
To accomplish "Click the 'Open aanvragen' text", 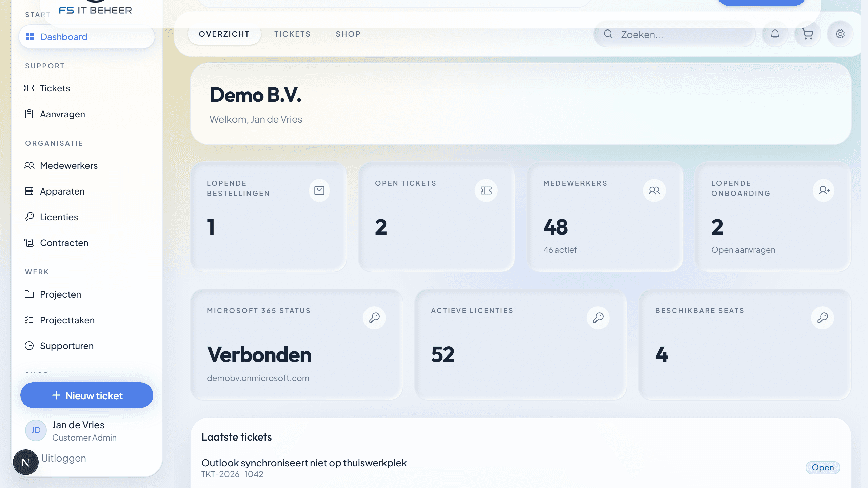I will click(743, 250).
